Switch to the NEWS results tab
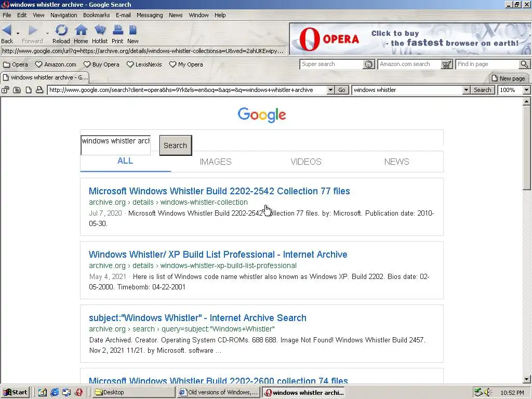Screen dimensions: 532x399 396,162
